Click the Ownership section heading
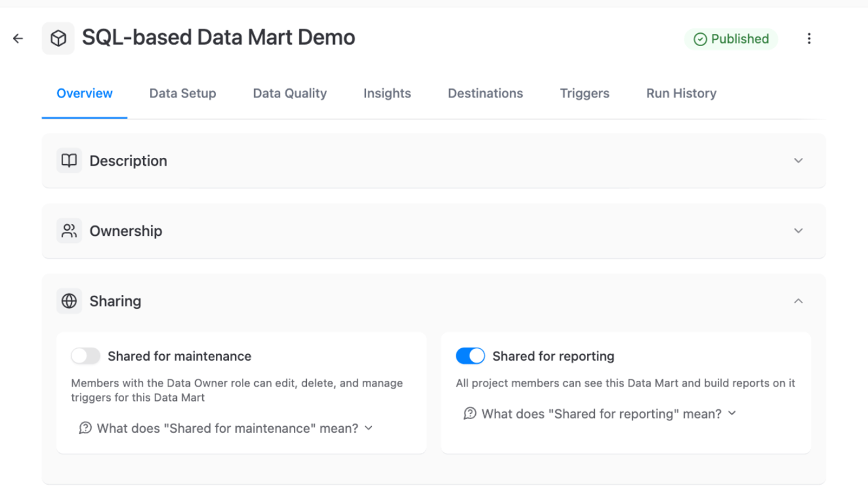 [125, 231]
